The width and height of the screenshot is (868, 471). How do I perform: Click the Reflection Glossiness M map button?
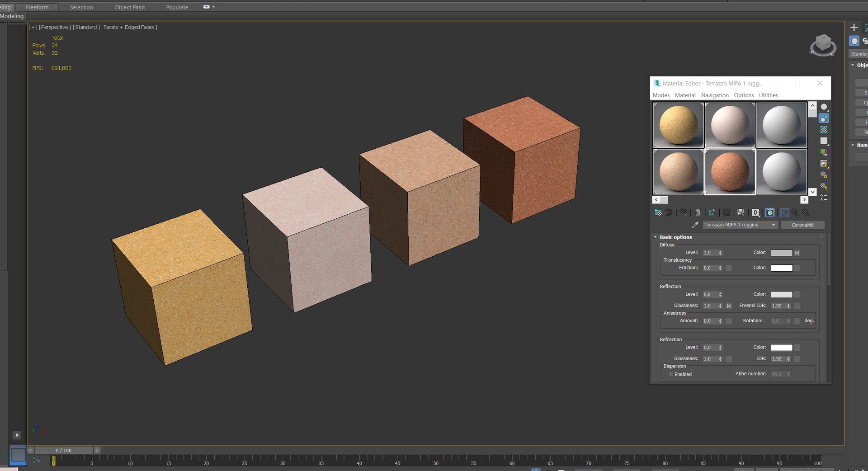pos(729,306)
